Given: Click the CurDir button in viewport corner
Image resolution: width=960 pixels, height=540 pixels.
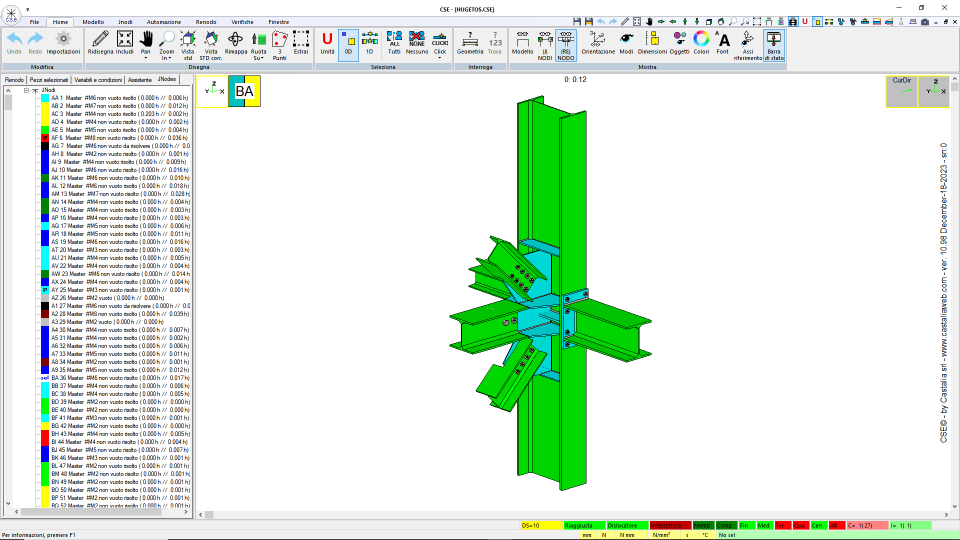Looking at the screenshot, I should click(x=901, y=91).
